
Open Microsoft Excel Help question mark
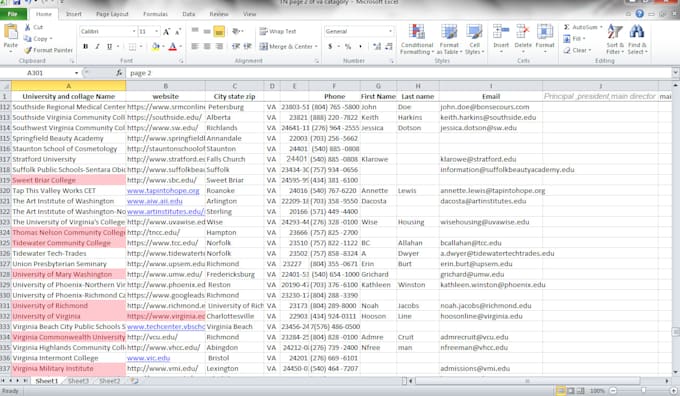[x=640, y=14]
